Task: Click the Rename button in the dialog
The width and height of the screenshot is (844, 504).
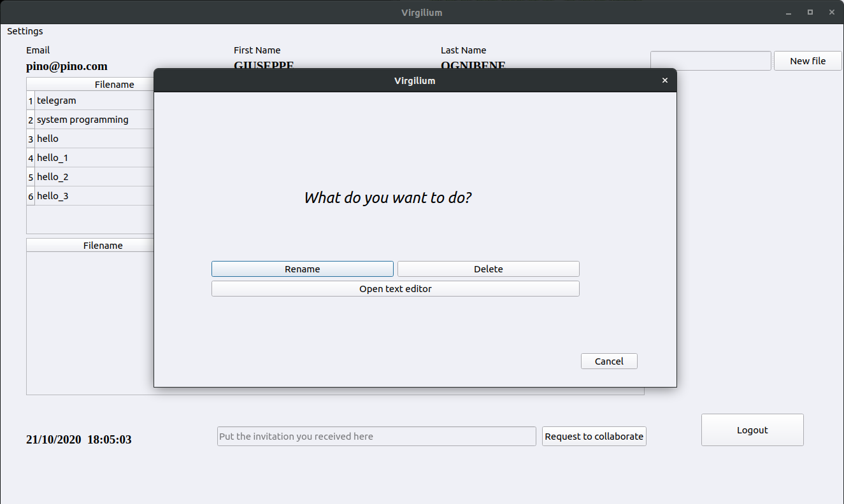Action: point(303,269)
